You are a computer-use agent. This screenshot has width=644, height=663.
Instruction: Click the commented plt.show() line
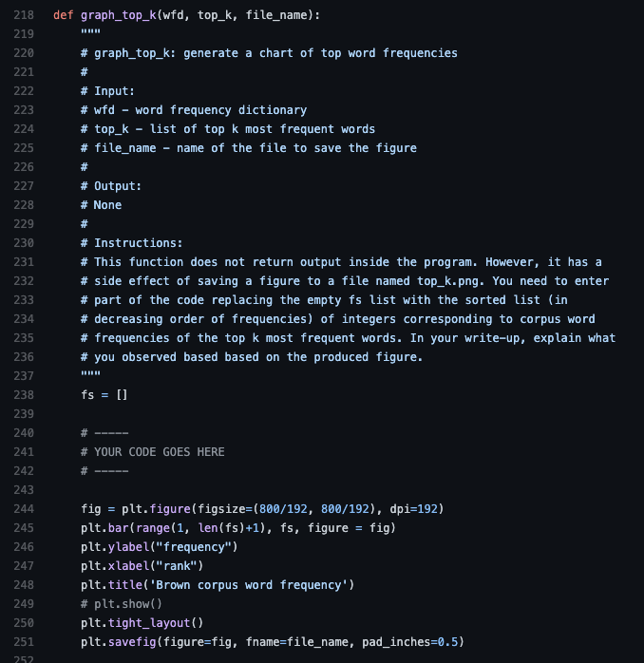[122, 604]
